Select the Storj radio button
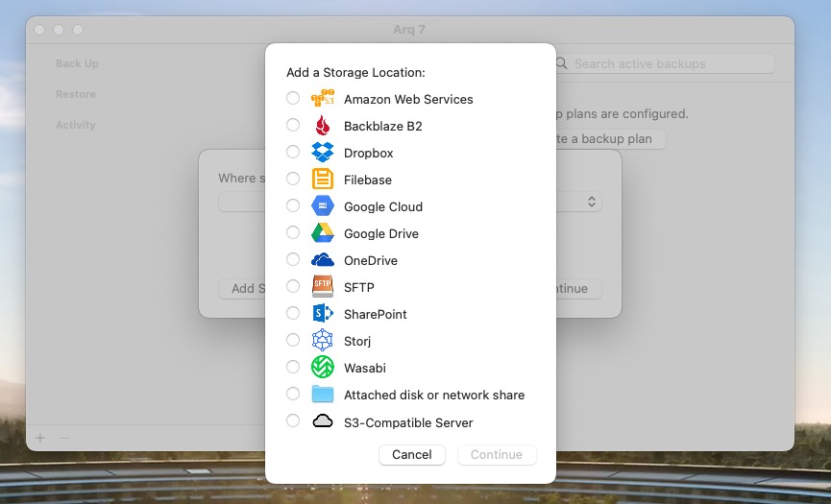The image size is (831, 504). point(293,340)
